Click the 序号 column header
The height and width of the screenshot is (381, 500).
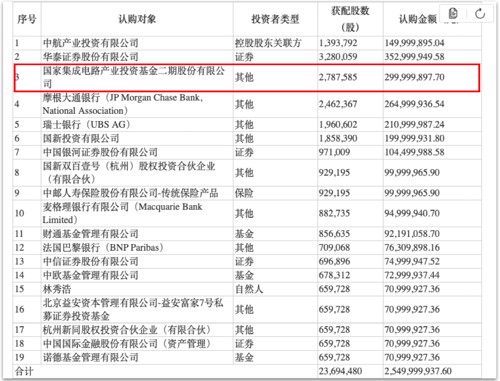[27, 19]
